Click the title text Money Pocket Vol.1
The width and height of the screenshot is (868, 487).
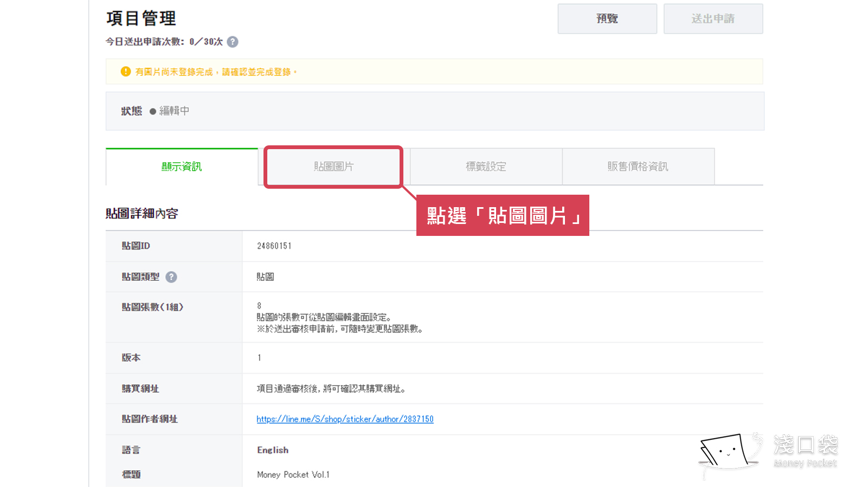[x=293, y=475]
